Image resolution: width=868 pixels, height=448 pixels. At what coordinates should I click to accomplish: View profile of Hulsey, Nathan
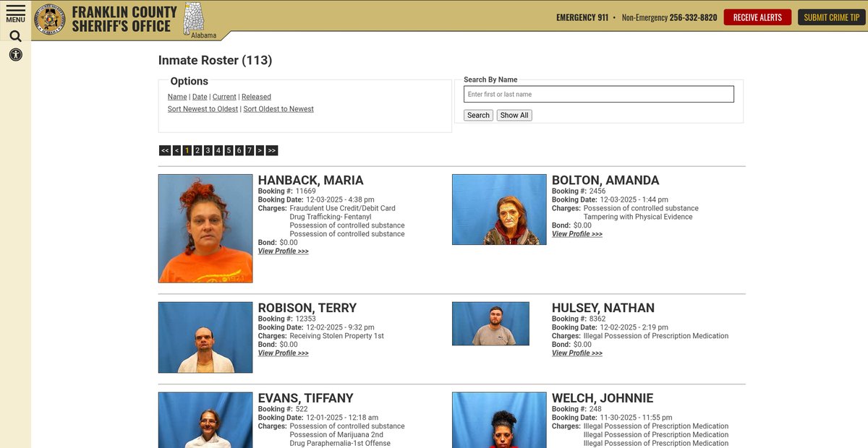pos(577,353)
